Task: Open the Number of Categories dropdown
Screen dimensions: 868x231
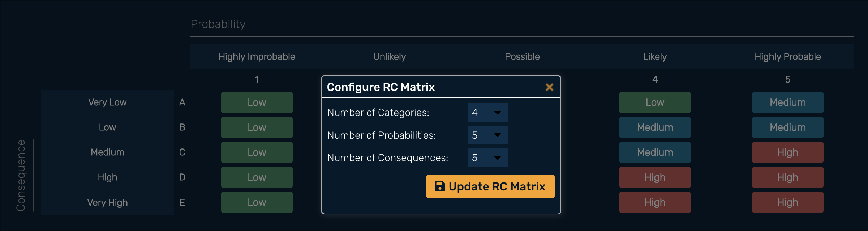Action: (x=488, y=113)
